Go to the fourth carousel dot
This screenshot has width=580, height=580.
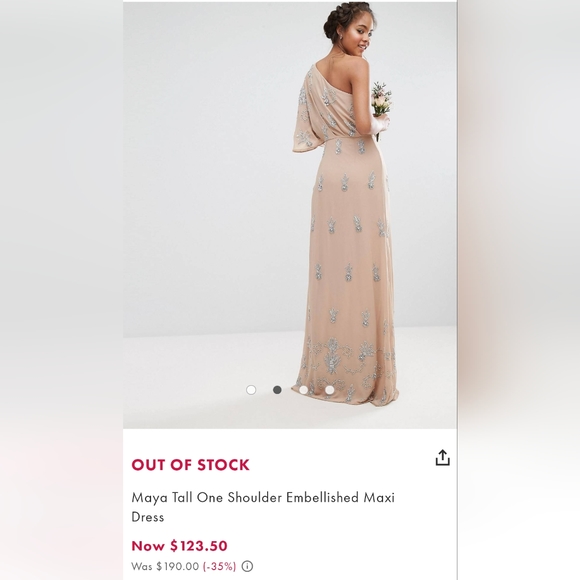pos(330,390)
